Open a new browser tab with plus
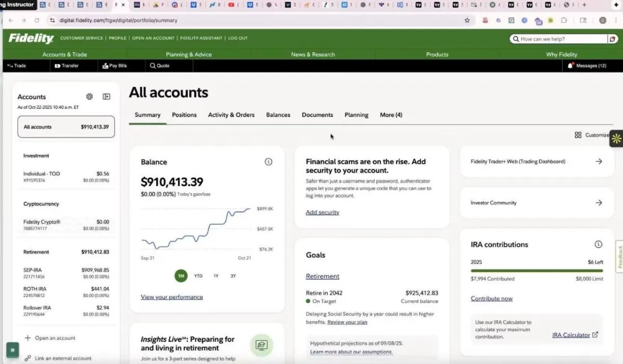Viewport: 623px width, 364px height. pyautogui.click(x=585, y=5)
